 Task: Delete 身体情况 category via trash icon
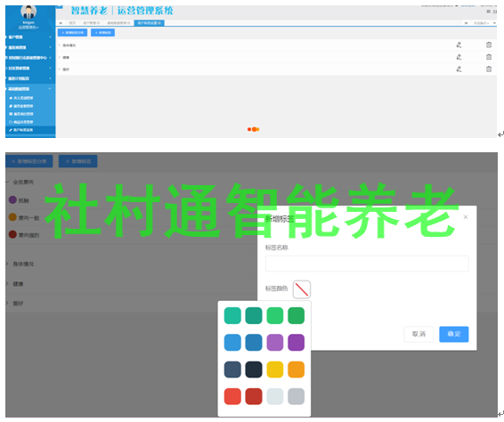pos(489,45)
